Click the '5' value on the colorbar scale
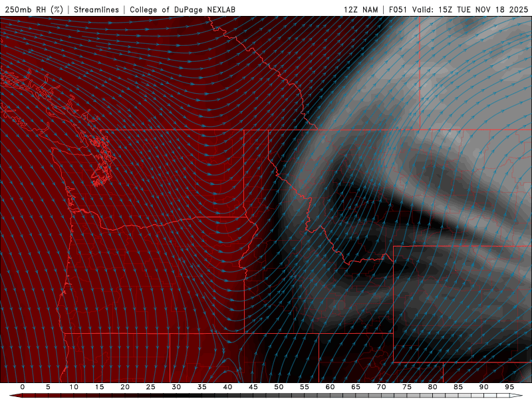Image resolution: width=532 pixels, height=399 pixels. (48, 387)
